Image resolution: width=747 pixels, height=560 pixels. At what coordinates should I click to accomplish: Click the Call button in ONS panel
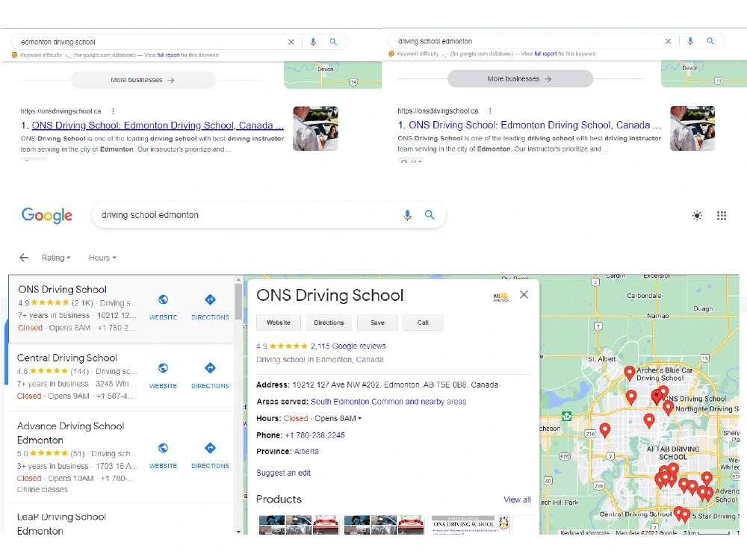coord(423,323)
